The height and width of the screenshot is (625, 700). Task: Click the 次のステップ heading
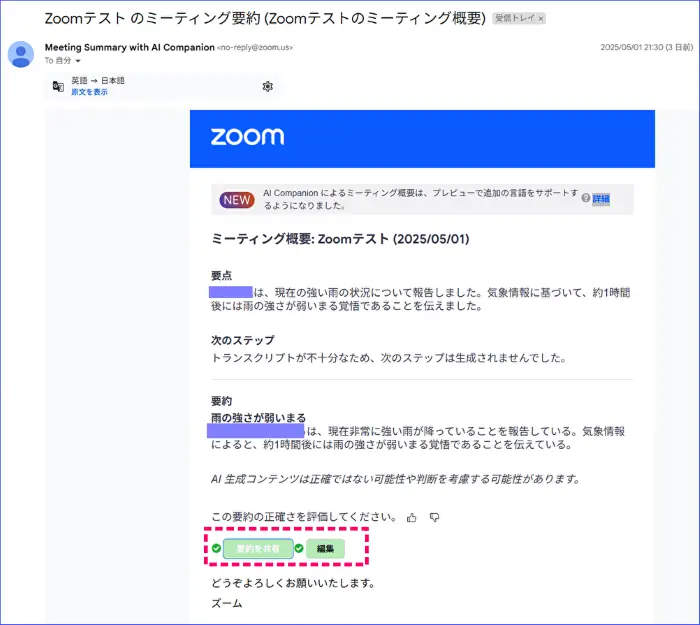(x=242, y=340)
